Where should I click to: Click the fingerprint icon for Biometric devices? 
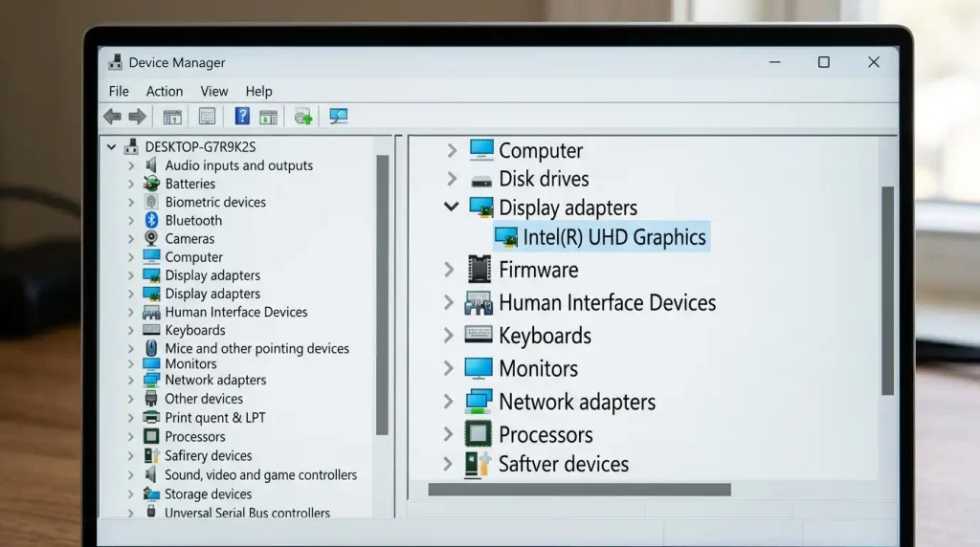pos(151,201)
